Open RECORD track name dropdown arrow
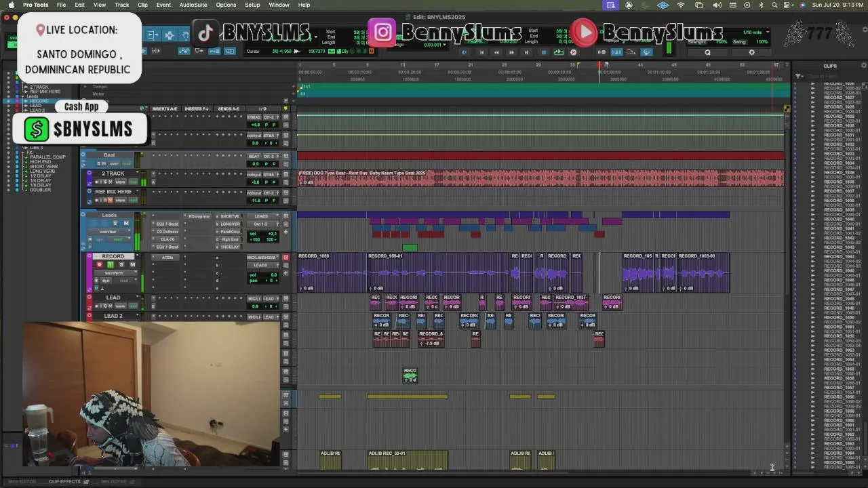Viewport: 868px width, 488px height. tap(137, 256)
